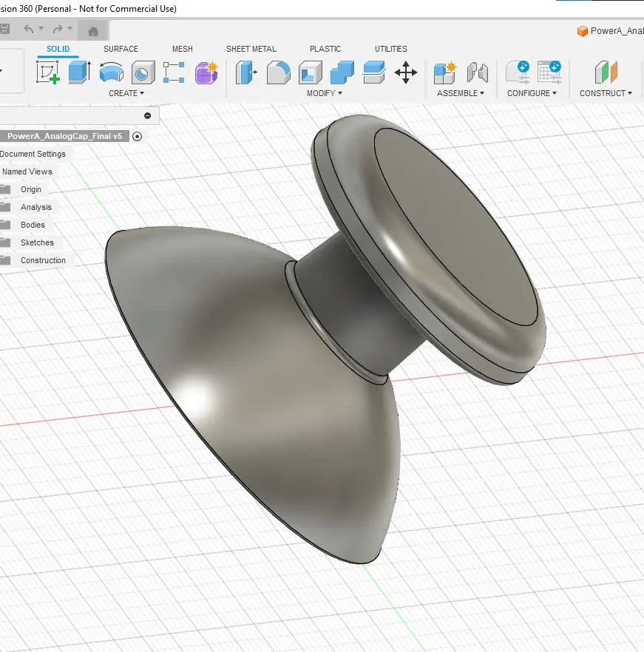The width and height of the screenshot is (644, 652).
Task: Choose the Revolve tool
Action: pyautogui.click(x=111, y=72)
